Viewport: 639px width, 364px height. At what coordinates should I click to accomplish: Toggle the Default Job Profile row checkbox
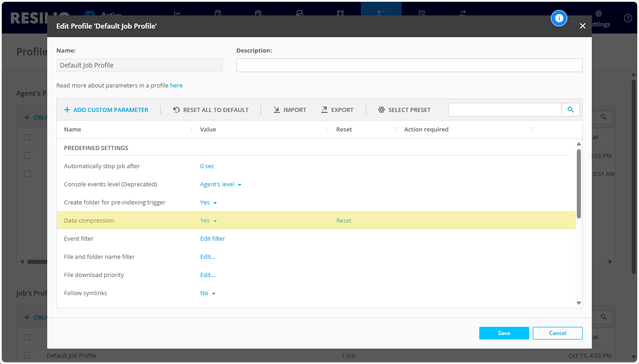(x=27, y=355)
